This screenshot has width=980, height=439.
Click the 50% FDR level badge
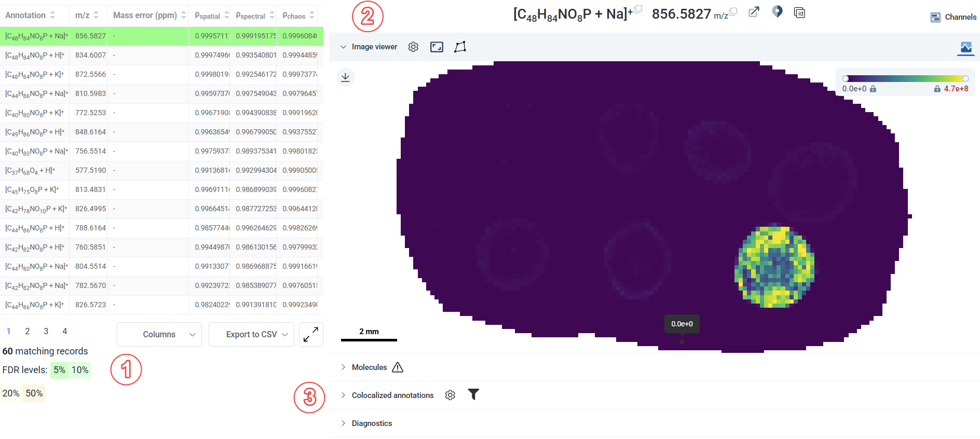pyautogui.click(x=34, y=393)
